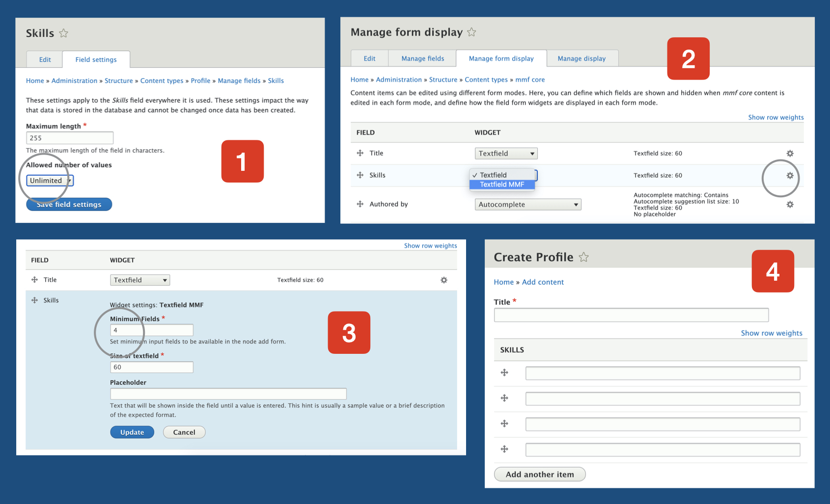
Task: Click the star beside Manage form display heading
Action: [471, 32]
